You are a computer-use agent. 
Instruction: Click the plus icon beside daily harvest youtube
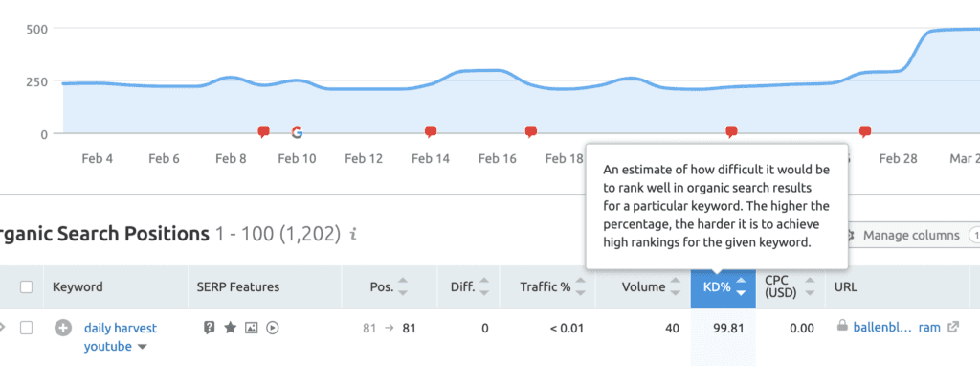[62, 328]
